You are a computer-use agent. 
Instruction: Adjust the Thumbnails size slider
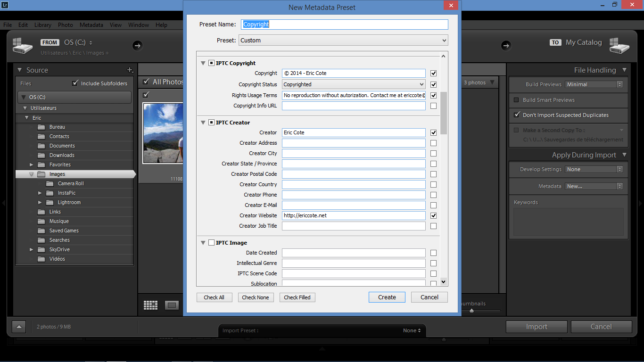click(x=471, y=311)
